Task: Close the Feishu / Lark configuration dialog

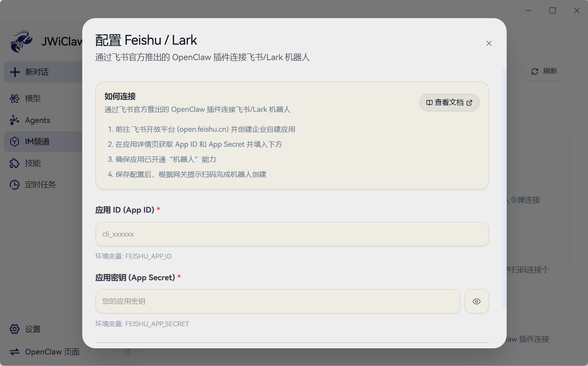Action: (489, 43)
